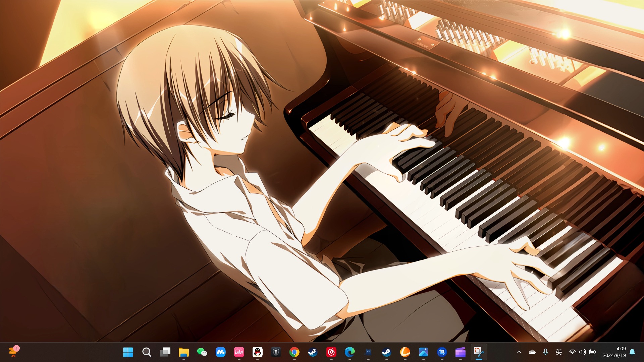The width and height of the screenshot is (644, 362).
Task: Launch the pink bilibili app
Action: pos(239,352)
